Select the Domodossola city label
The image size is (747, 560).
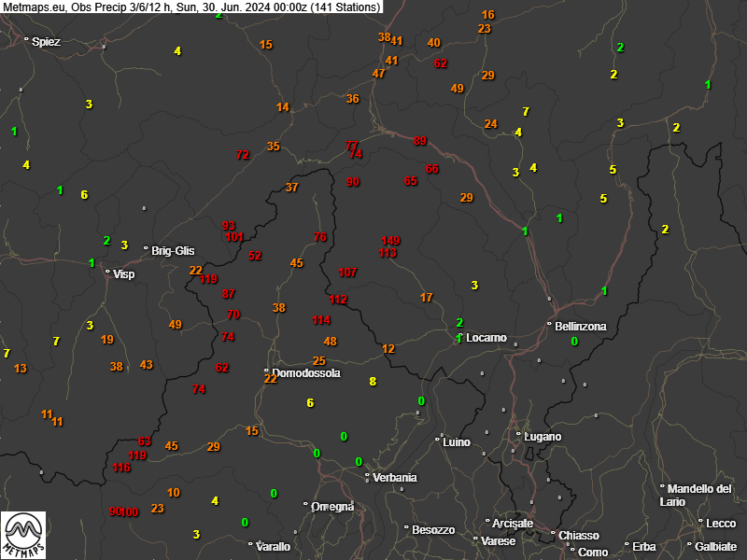click(x=306, y=372)
